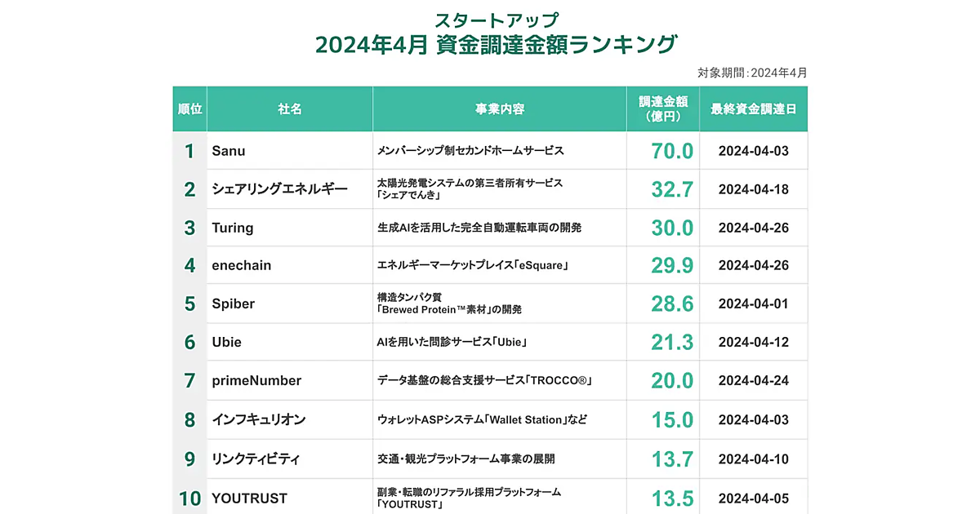The height and width of the screenshot is (514, 980).
Task: Open the enechain company entry
Action: click(x=242, y=265)
